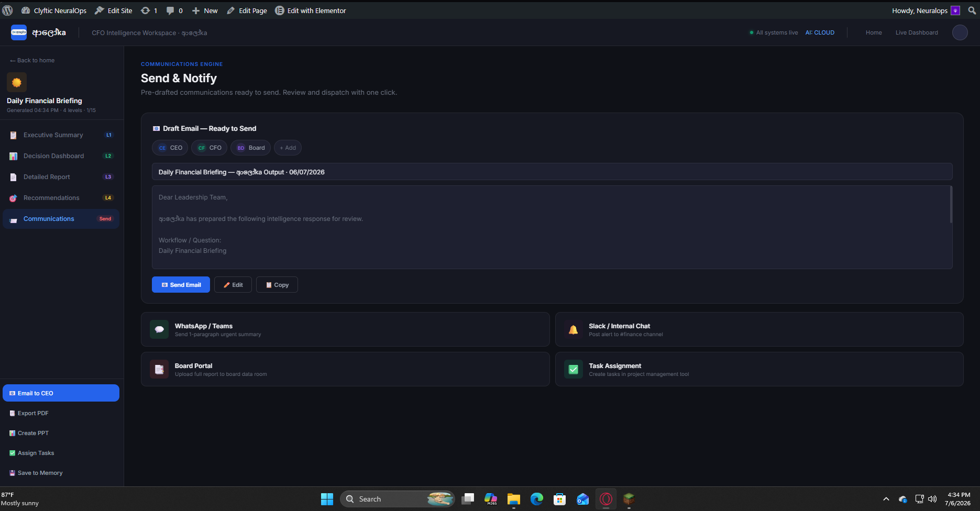The height and width of the screenshot is (511, 980).
Task: Click the L3 level badge
Action: tap(108, 177)
